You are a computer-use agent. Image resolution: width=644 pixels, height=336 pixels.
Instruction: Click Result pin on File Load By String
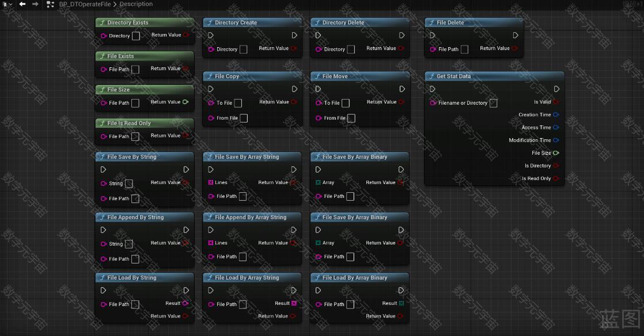click(185, 303)
